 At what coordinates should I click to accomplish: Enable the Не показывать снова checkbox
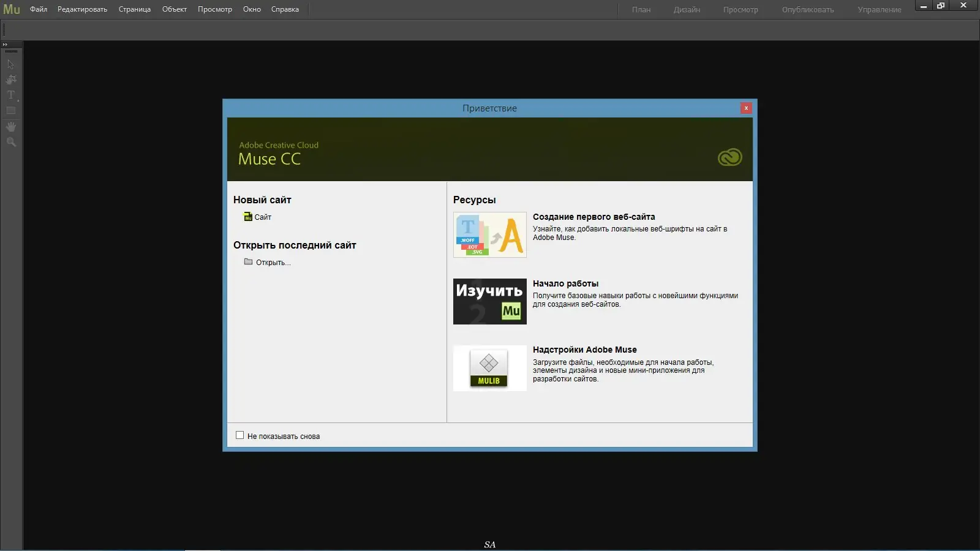point(239,435)
